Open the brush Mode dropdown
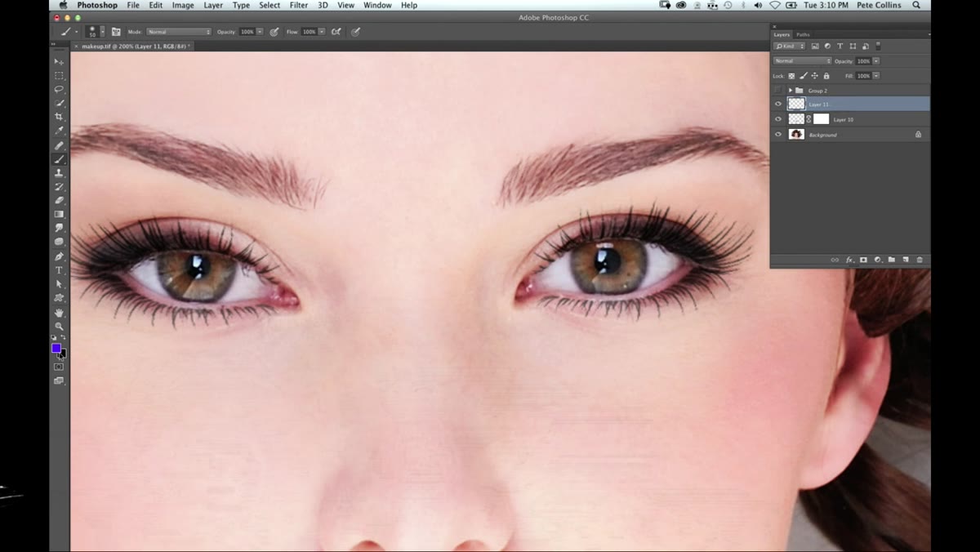980x552 pixels. point(178,32)
